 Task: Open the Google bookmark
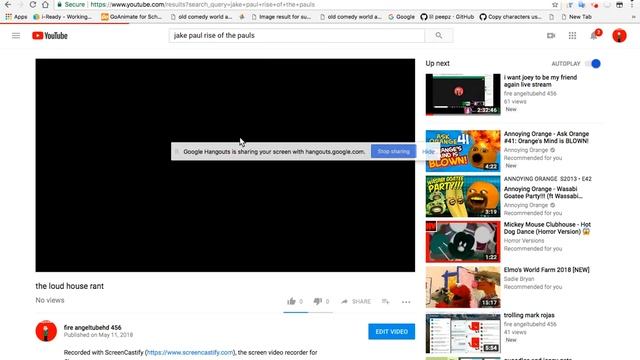point(401,17)
